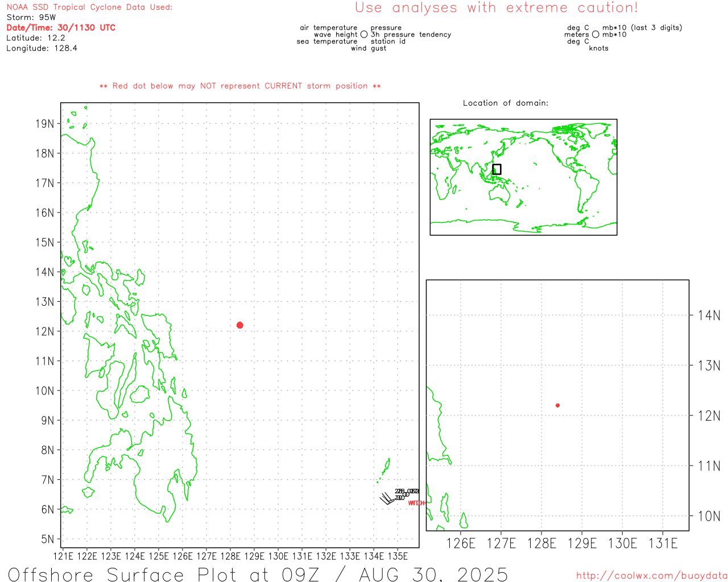Click the red dot disclaimer text
The width and height of the screenshot is (728, 582).
coord(240,86)
